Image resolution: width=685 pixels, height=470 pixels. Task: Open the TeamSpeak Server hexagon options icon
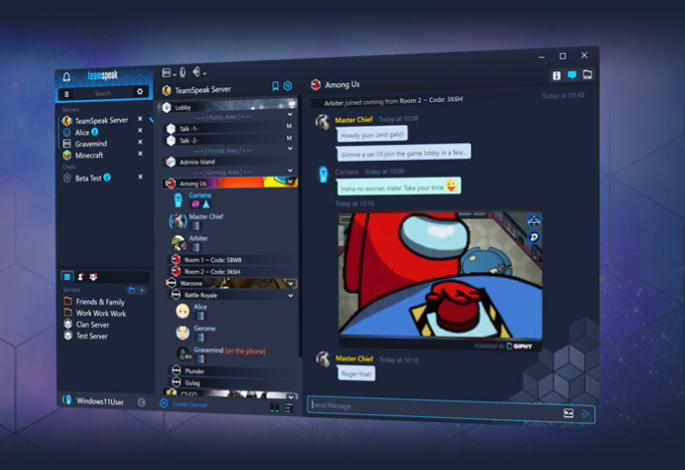pyautogui.click(x=288, y=85)
